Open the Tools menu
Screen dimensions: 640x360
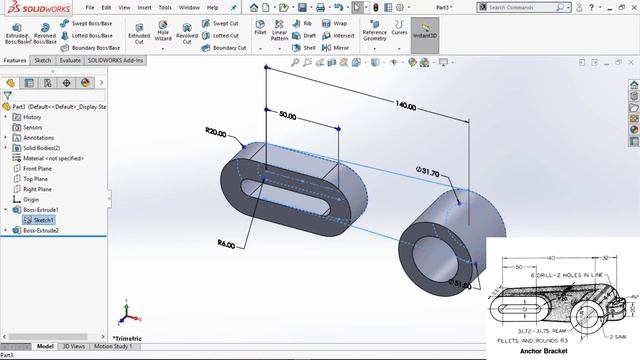pos(165,7)
